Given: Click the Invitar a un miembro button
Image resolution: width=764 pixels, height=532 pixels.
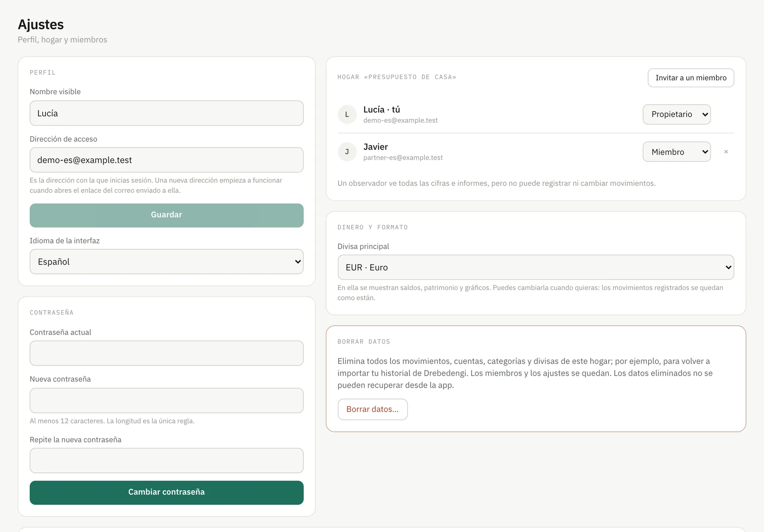Looking at the screenshot, I should coord(691,78).
